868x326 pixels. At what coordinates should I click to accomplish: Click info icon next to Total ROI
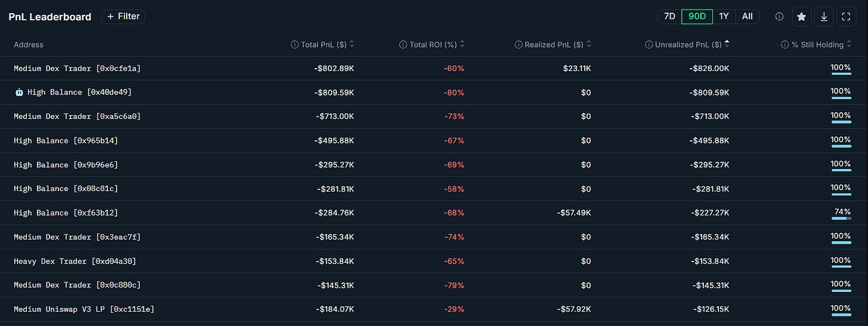click(404, 45)
